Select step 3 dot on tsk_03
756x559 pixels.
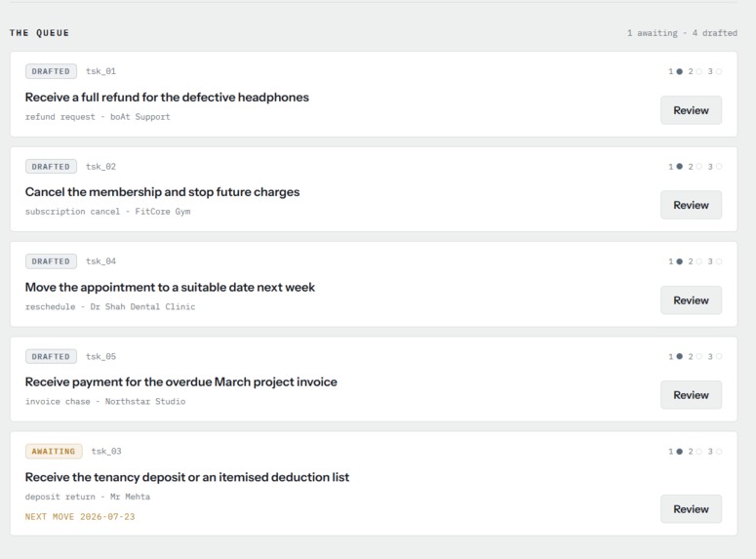click(719, 452)
